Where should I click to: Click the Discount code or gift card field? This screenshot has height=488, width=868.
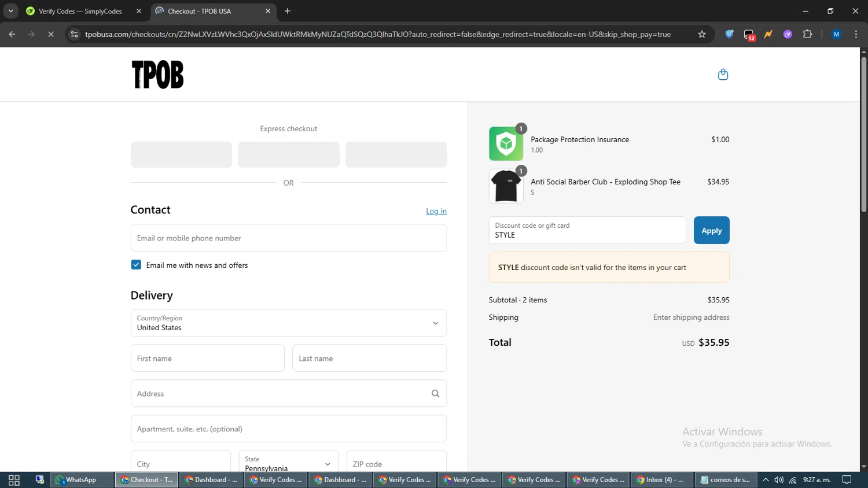point(587,230)
